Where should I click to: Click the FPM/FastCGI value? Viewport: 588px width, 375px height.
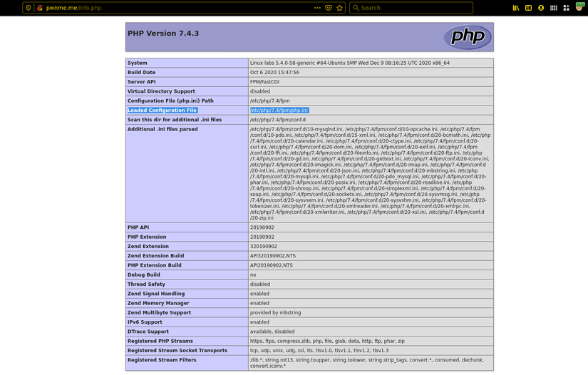click(x=264, y=82)
